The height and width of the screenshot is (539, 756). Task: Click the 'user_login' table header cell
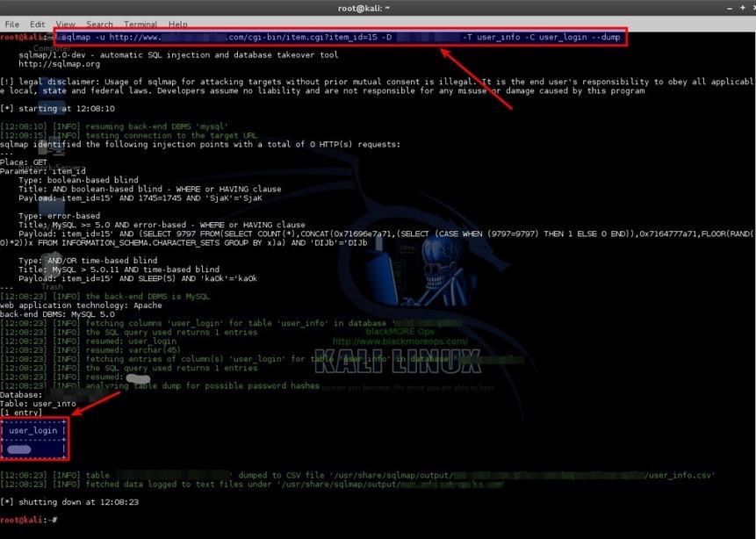pyautogui.click(x=32, y=430)
